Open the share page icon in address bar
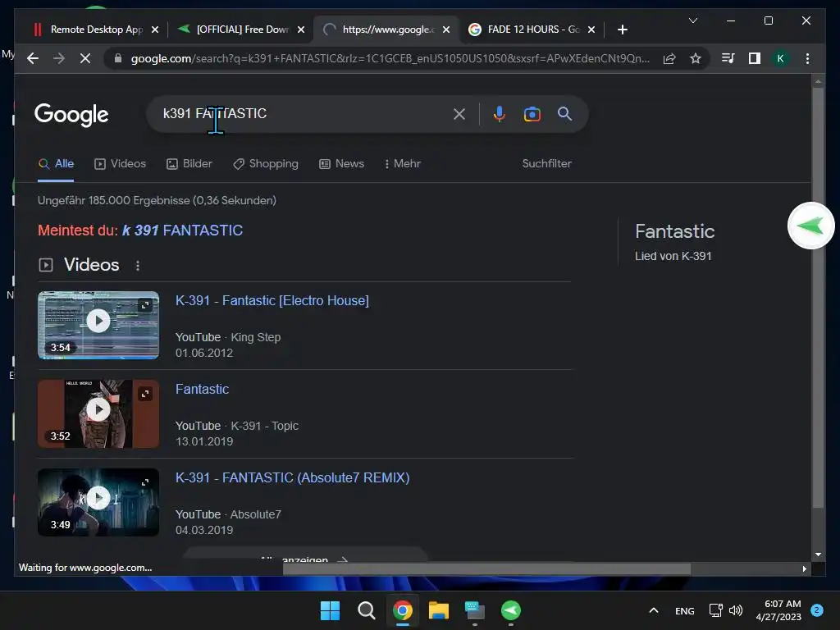Image resolution: width=840 pixels, height=630 pixels. (669, 58)
